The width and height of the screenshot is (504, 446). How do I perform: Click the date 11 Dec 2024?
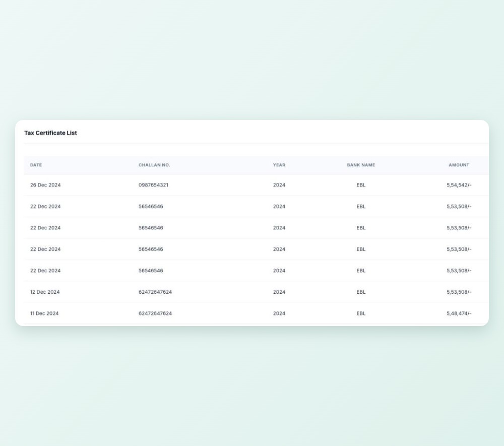point(44,313)
